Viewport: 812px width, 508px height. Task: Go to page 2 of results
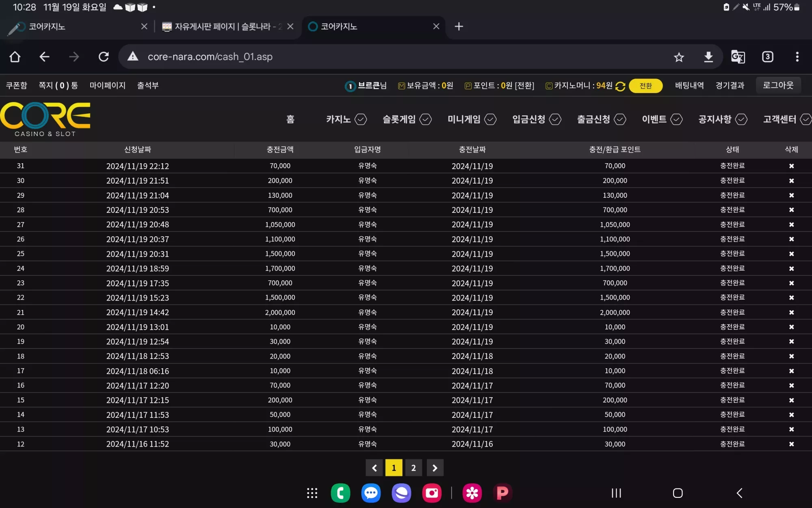coord(414,468)
